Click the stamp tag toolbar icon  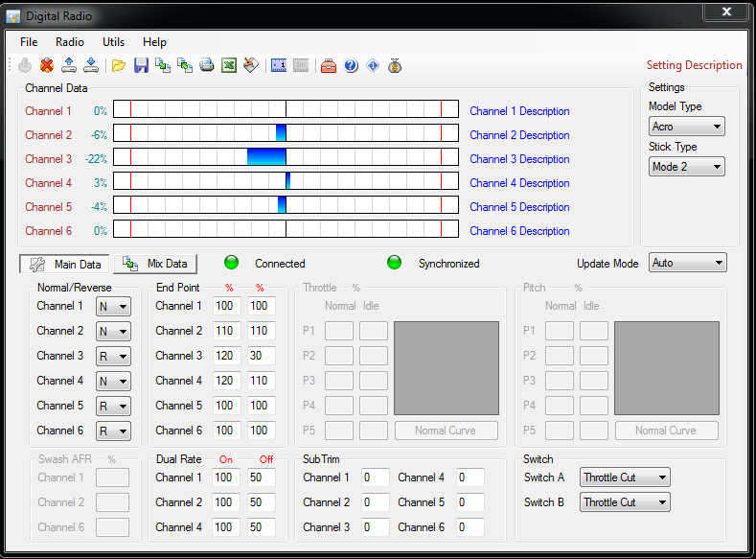click(x=251, y=65)
